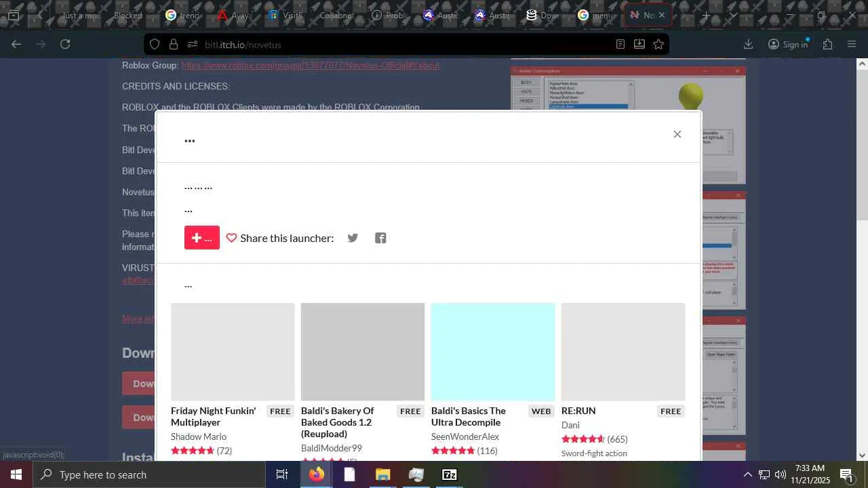Viewport: 868px width, 488px height.
Task: Visit author Dani's page
Action: pos(570,425)
